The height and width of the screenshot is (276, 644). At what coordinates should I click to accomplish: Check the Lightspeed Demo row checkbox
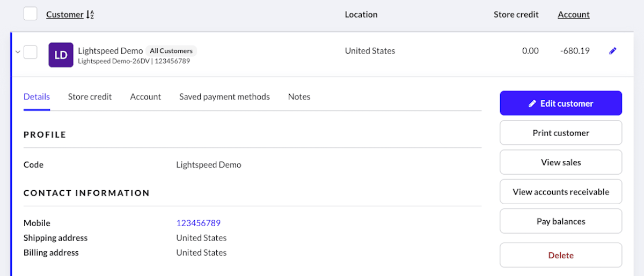coord(31,52)
